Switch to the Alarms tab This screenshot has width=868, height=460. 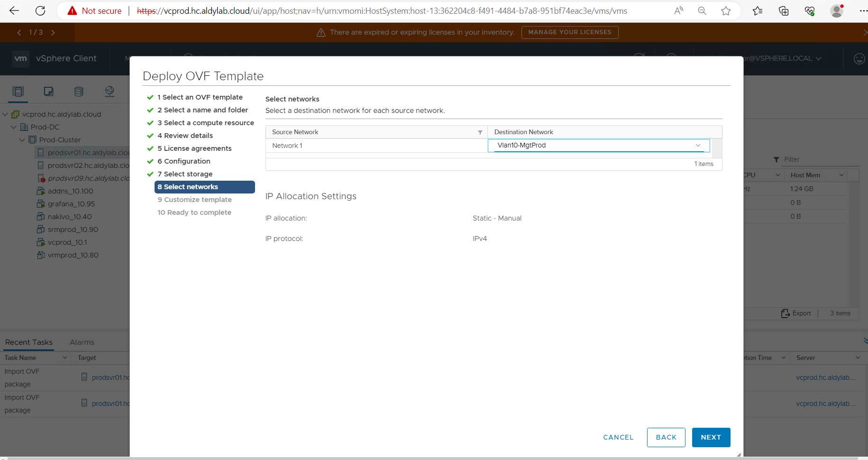click(82, 342)
